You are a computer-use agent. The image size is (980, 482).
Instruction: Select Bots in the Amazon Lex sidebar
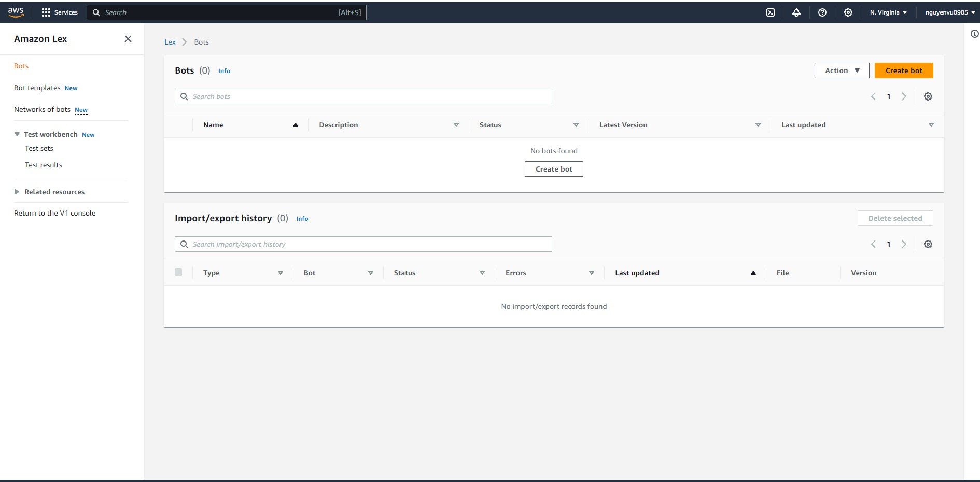[x=21, y=65]
